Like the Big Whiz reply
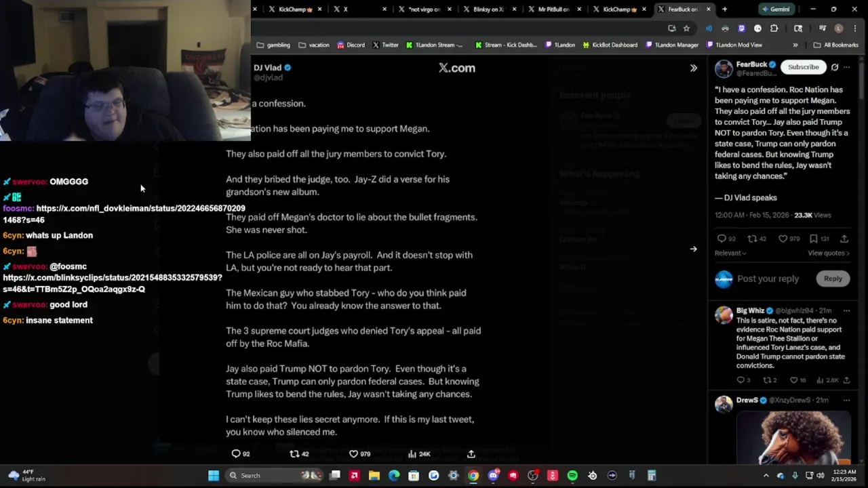The width and height of the screenshot is (868, 488). (x=794, y=380)
